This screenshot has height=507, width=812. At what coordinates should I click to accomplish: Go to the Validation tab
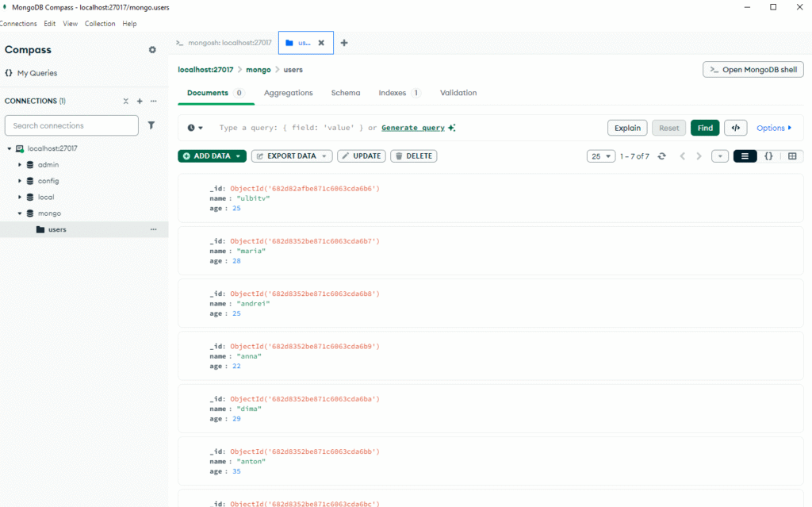458,94
